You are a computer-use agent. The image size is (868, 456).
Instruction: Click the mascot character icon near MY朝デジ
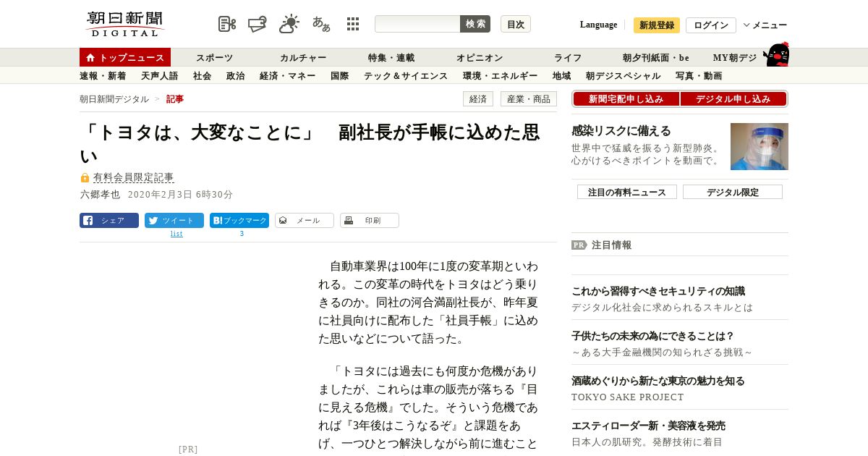[776, 55]
